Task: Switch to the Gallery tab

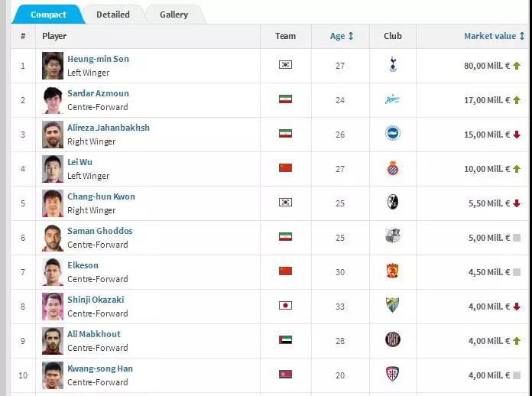Action: [174, 15]
